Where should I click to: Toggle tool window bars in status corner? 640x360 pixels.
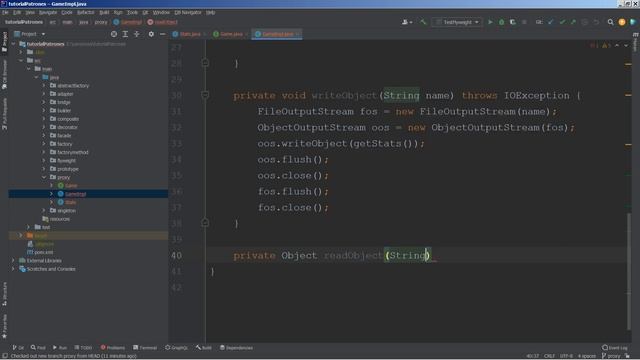click(5, 356)
